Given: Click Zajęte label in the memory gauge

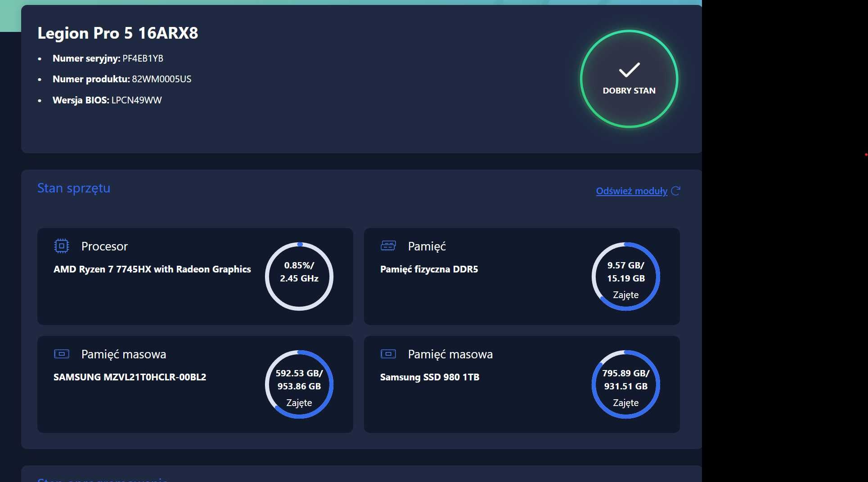Looking at the screenshot, I should (x=625, y=295).
